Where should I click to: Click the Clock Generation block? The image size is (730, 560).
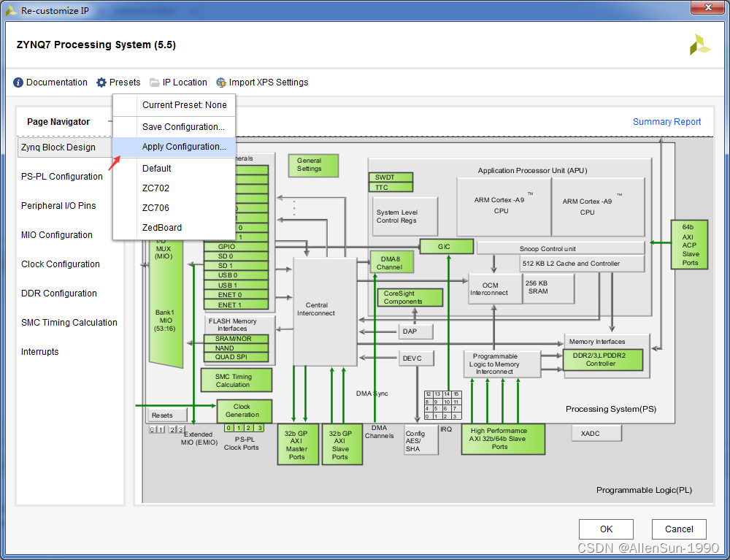[244, 411]
